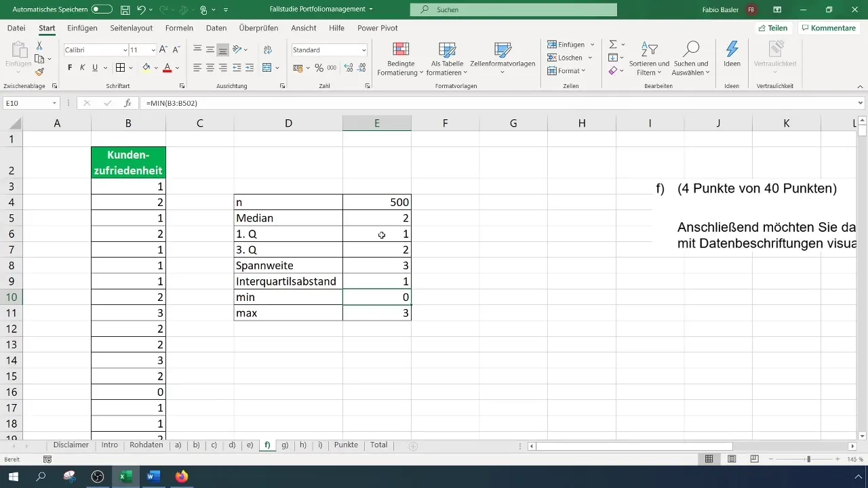Image resolution: width=868 pixels, height=488 pixels.
Task: Switch to the Rohdaten sheet tab
Action: (146, 445)
